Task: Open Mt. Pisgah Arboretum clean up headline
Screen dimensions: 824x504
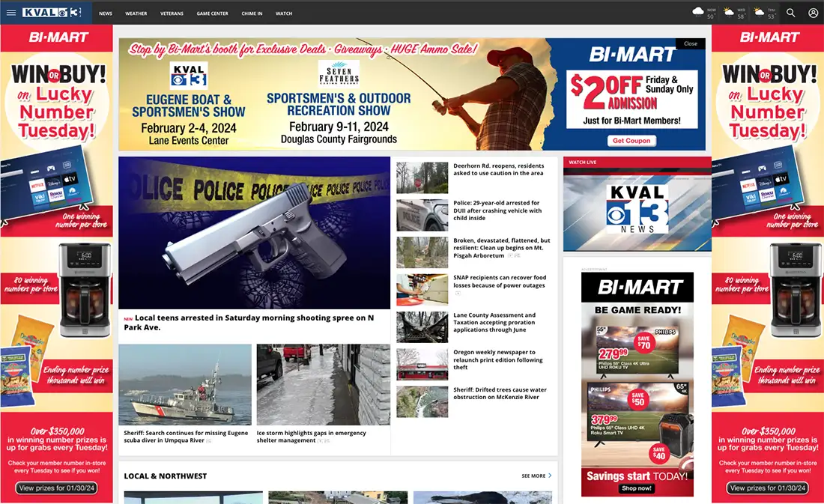Action: (x=502, y=248)
